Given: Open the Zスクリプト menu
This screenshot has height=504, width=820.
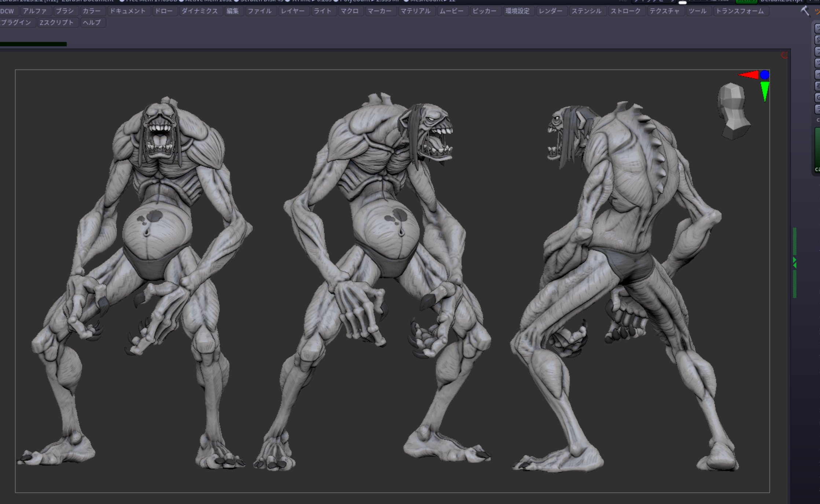Looking at the screenshot, I should coord(56,22).
